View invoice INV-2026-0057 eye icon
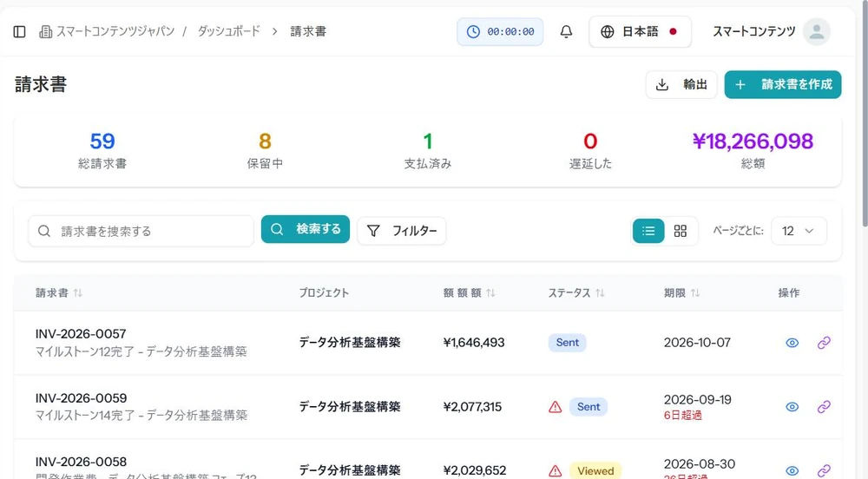Image resolution: width=868 pixels, height=479 pixels. pos(792,343)
